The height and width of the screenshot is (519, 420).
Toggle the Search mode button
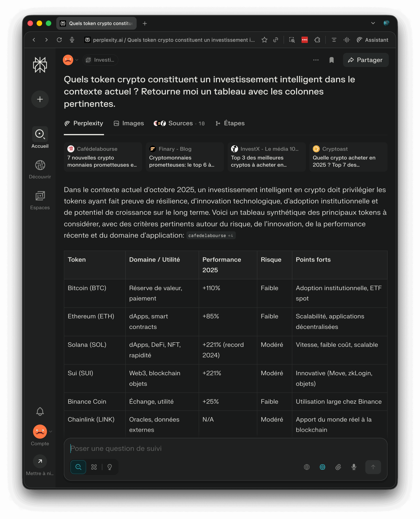click(x=78, y=467)
